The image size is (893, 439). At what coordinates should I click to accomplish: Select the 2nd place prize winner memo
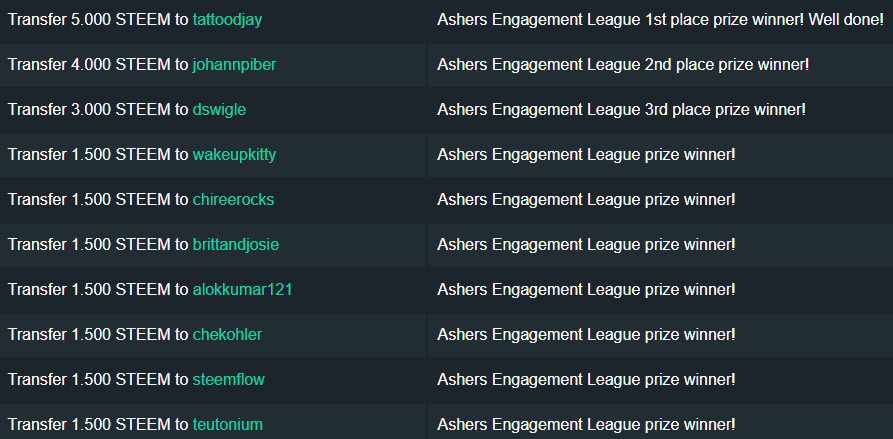coord(623,64)
